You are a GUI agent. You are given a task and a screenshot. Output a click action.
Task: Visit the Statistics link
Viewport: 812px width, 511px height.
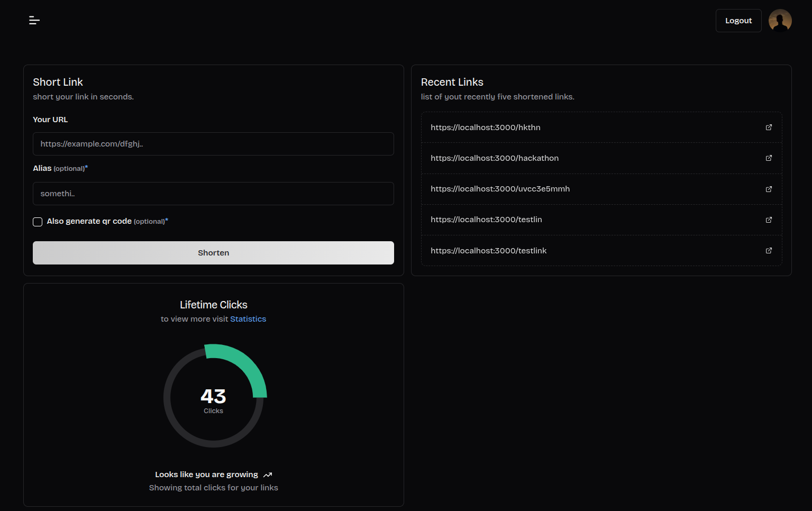[248, 319]
